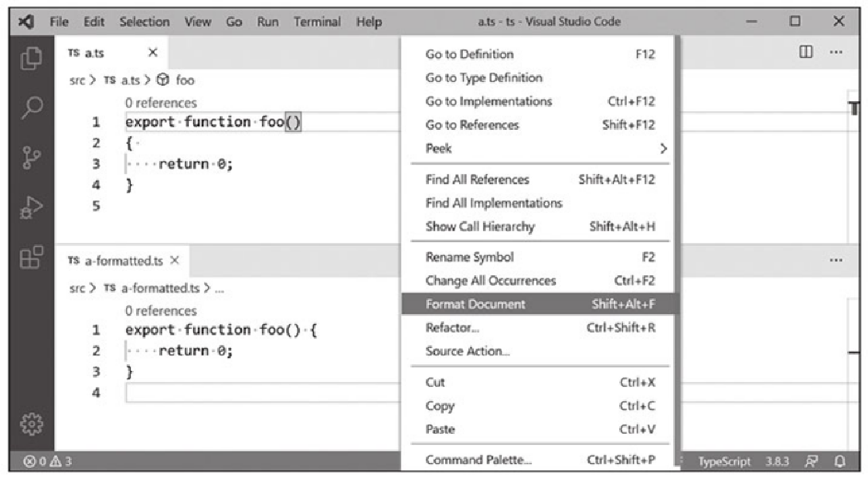Choose Show Call Hierarchy

[540, 227]
